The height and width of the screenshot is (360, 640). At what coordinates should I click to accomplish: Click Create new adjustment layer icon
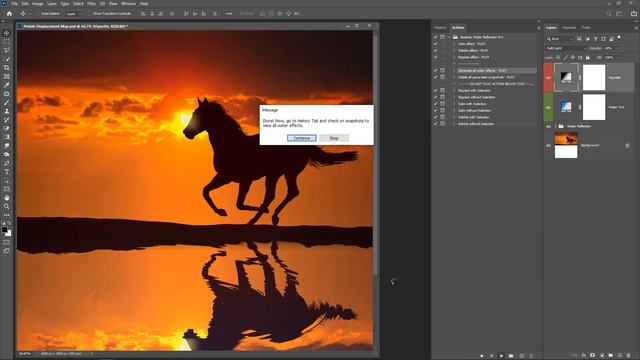coord(602,356)
